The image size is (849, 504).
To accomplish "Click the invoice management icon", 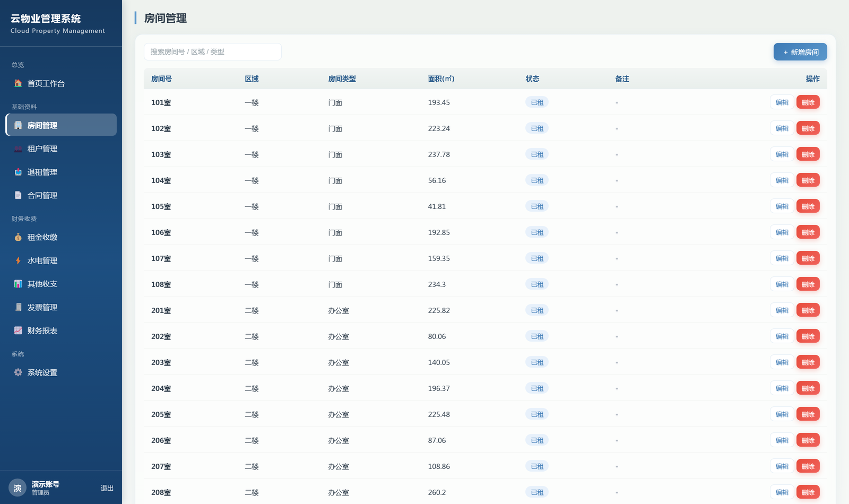I will (18, 307).
